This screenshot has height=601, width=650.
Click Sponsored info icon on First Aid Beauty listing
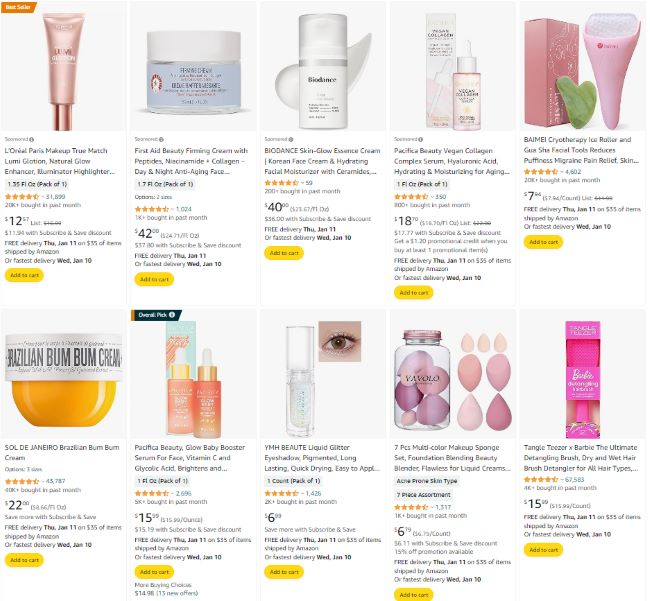(161, 139)
